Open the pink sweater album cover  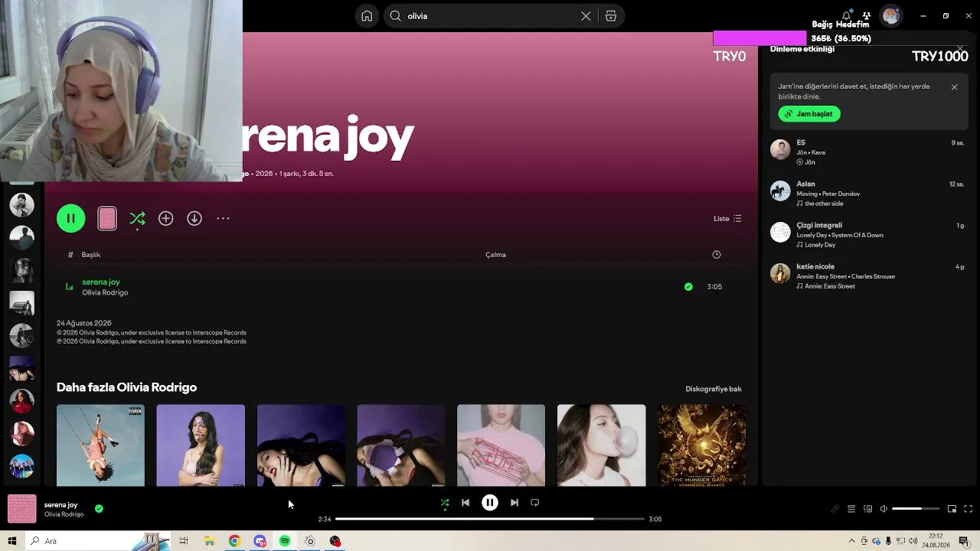point(501,445)
